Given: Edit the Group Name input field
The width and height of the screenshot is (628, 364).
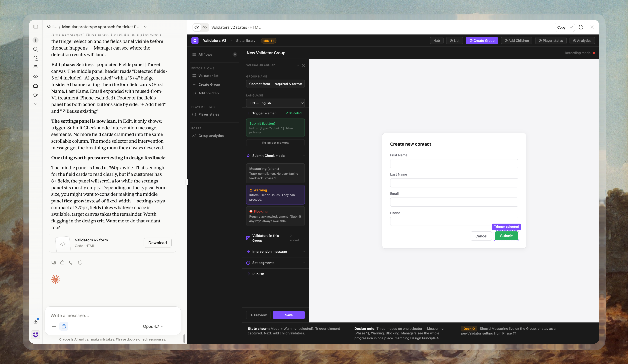Looking at the screenshot, I should (x=275, y=84).
